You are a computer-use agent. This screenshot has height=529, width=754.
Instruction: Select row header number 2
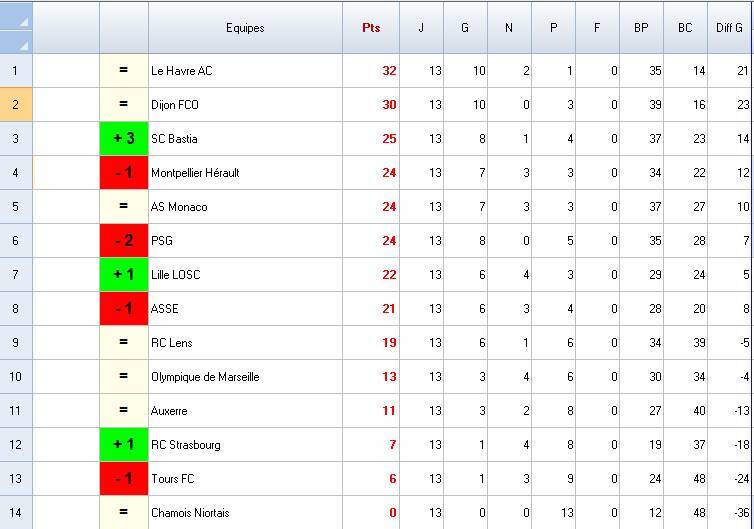[x=16, y=105]
